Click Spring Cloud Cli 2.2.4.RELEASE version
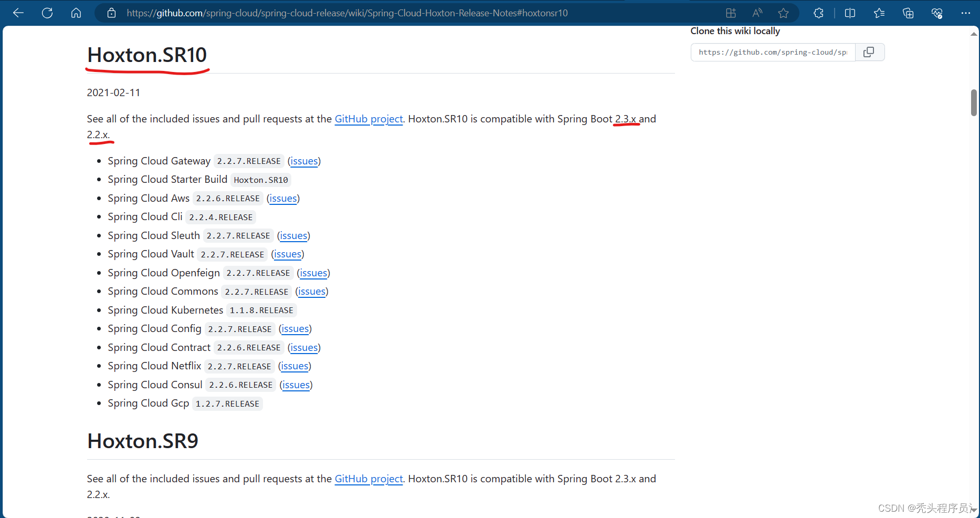980x518 pixels. pos(221,217)
